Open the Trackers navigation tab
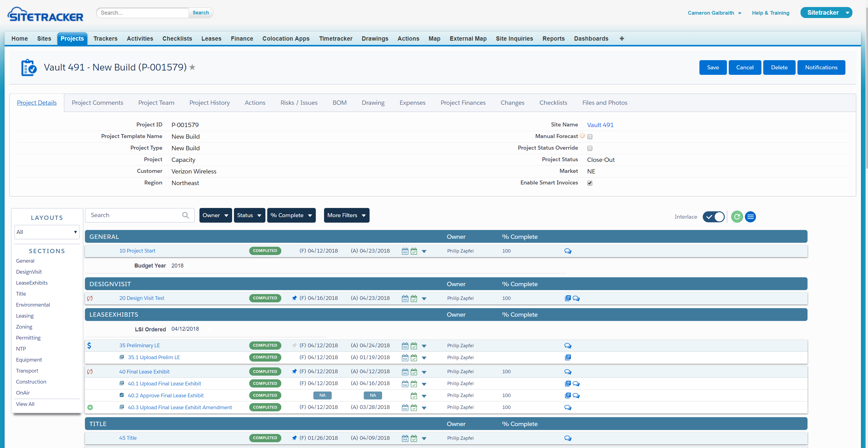868x448 pixels. pyautogui.click(x=105, y=38)
